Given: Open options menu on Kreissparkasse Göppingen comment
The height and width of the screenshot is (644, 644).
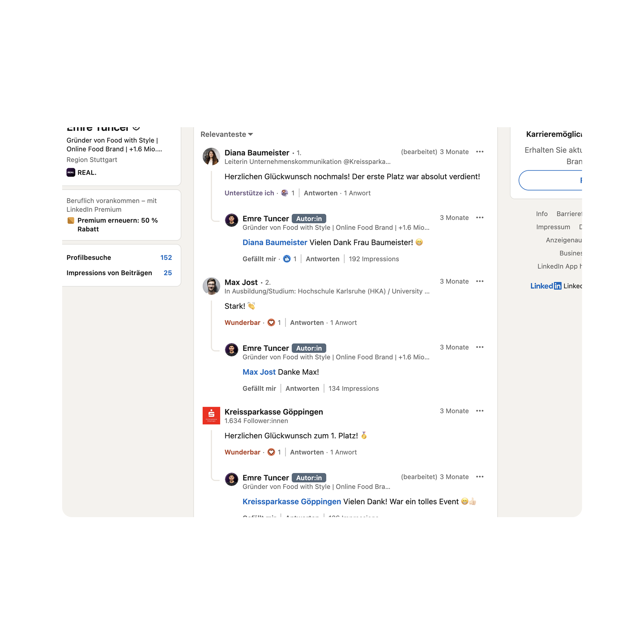Looking at the screenshot, I should tap(480, 411).
